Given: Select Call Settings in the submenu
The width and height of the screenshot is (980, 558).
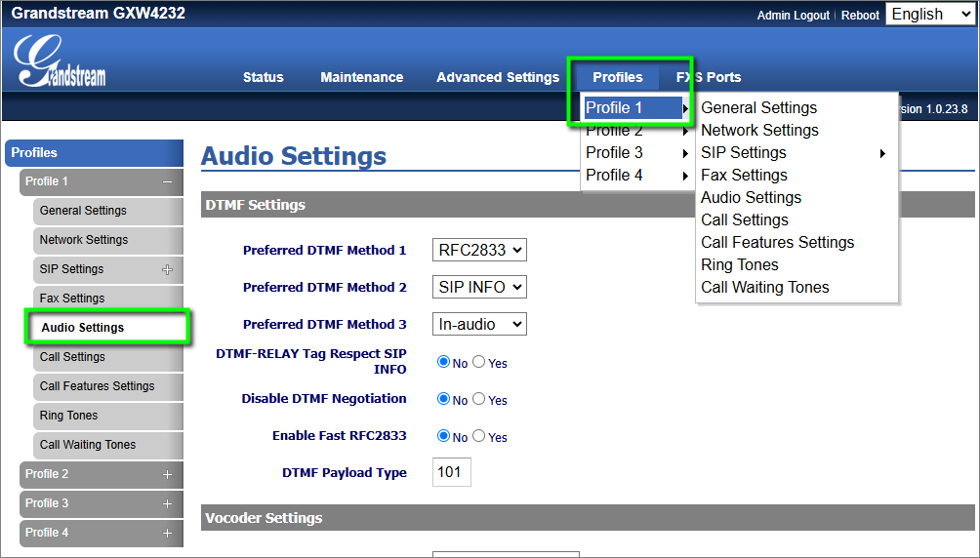Looking at the screenshot, I should click(x=745, y=219).
